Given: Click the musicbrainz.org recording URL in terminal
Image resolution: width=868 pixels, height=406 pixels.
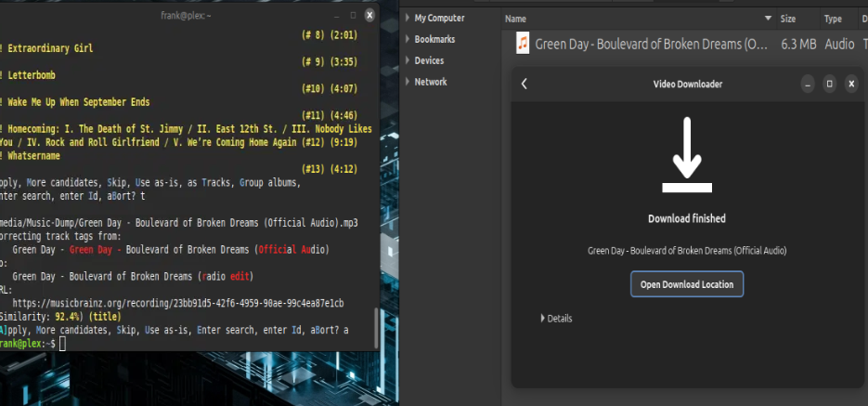Looking at the screenshot, I should point(177,304).
